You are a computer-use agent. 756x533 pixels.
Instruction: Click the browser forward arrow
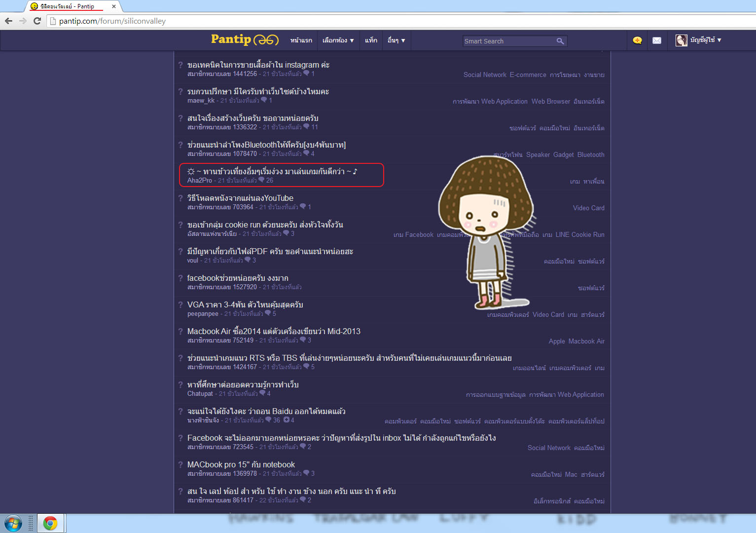click(23, 21)
